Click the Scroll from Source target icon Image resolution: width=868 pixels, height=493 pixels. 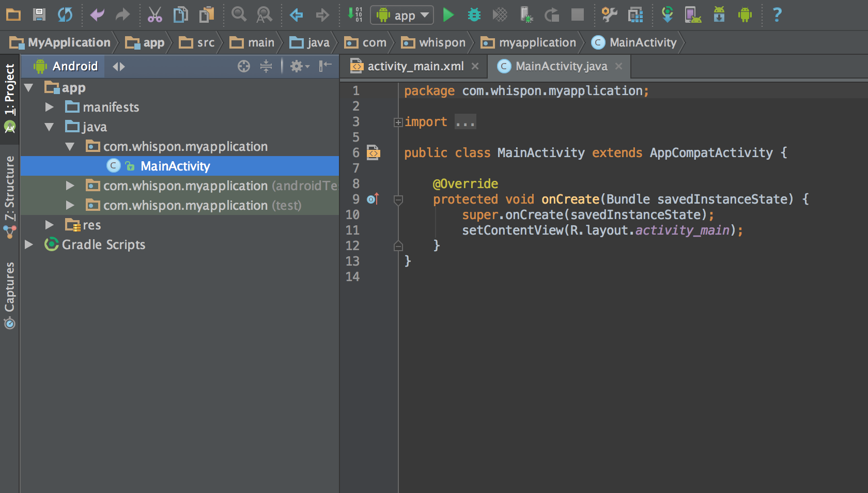point(244,66)
